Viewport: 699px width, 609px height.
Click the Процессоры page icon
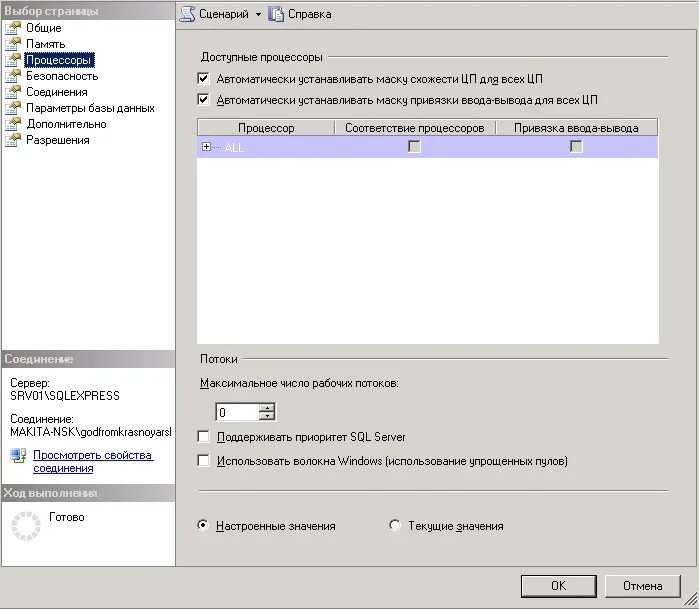pos(13,60)
